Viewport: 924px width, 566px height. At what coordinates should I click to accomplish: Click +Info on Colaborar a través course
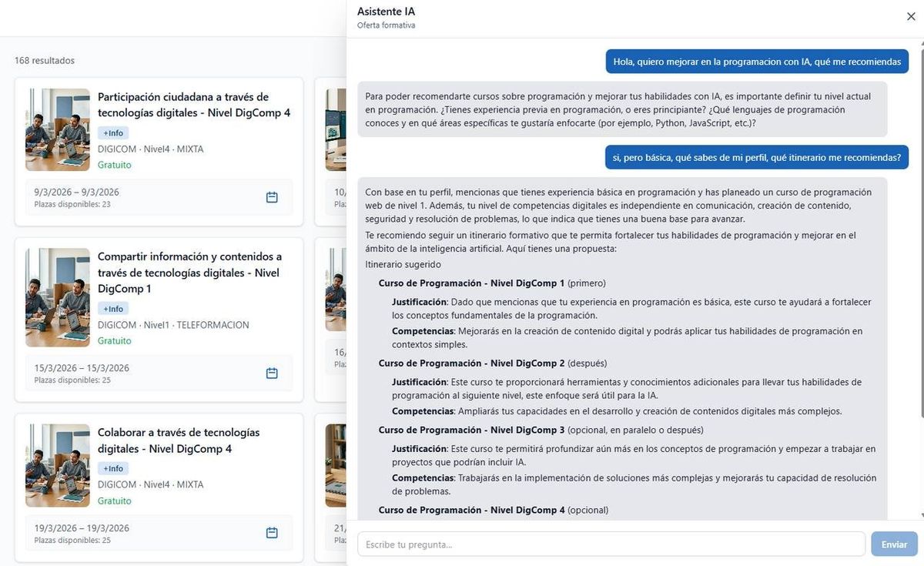click(113, 468)
